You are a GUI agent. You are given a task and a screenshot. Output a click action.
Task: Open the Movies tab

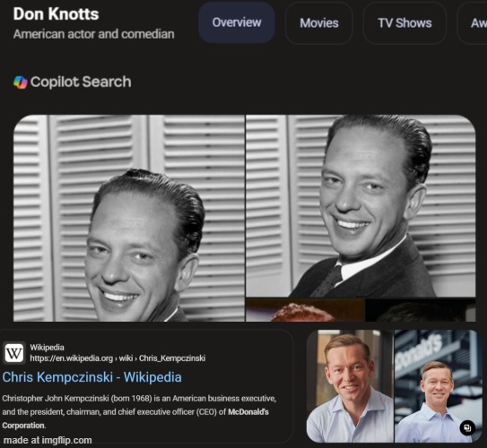pyautogui.click(x=319, y=23)
